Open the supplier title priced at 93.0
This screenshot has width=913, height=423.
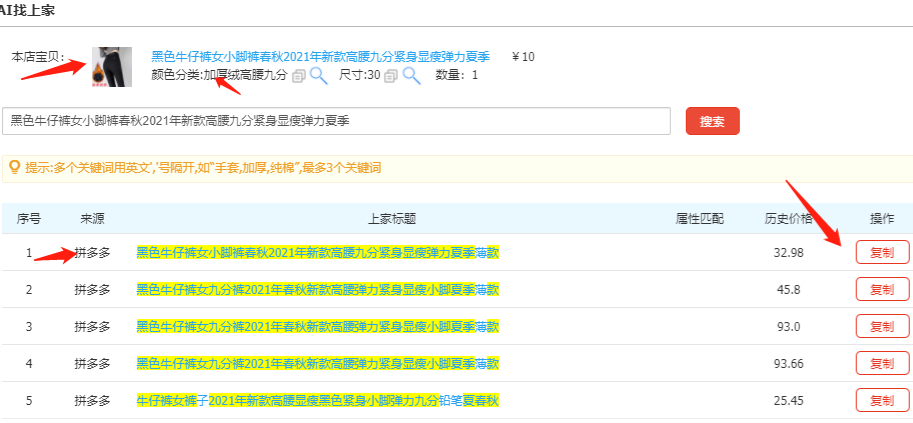click(x=317, y=326)
